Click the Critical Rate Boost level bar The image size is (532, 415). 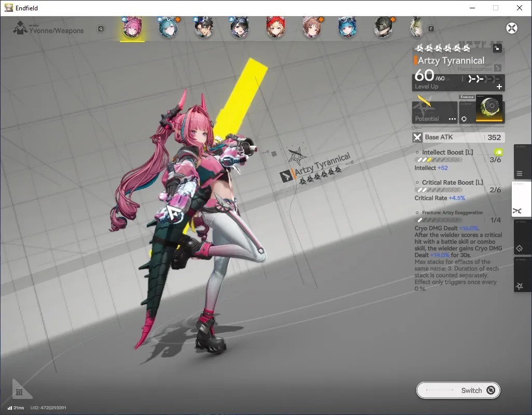click(x=438, y=190)
